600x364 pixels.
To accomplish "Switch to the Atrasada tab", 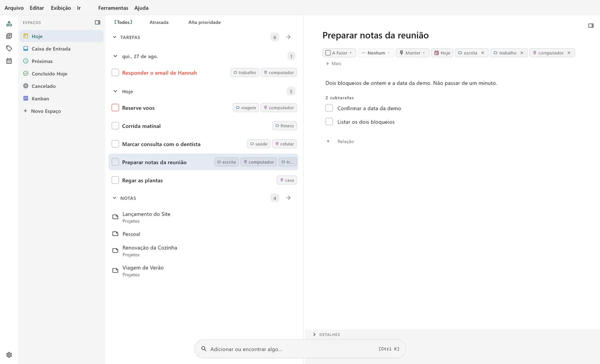I will click(x=159, y=22).
